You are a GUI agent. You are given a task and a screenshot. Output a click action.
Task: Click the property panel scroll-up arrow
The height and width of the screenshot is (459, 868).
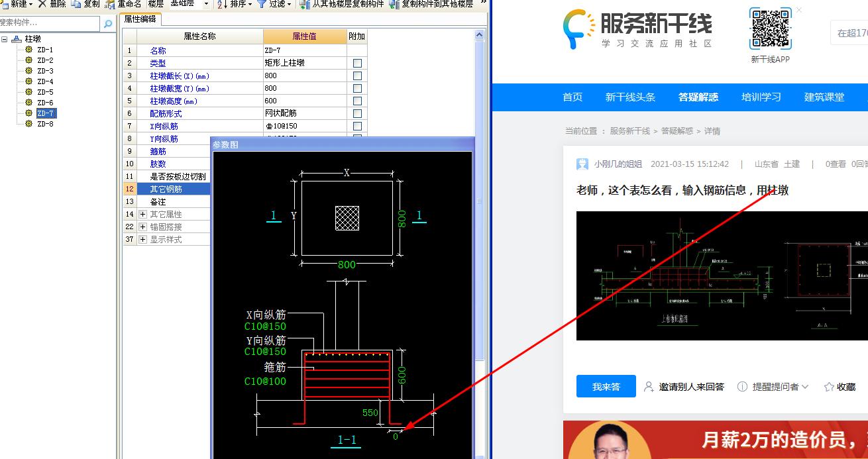[480, 34]
